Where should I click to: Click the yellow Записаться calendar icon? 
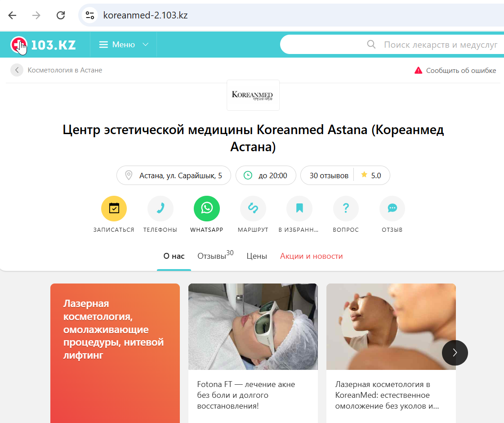tap(114, 208)
